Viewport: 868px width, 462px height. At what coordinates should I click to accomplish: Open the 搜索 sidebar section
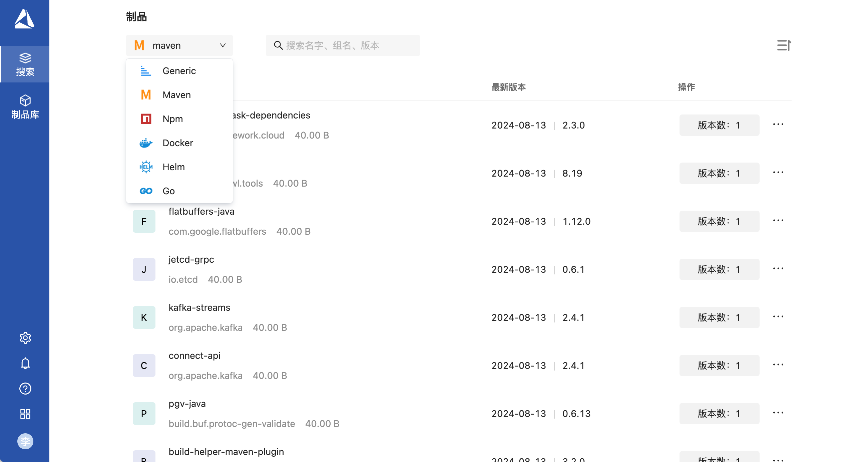(x=25, y=64)
